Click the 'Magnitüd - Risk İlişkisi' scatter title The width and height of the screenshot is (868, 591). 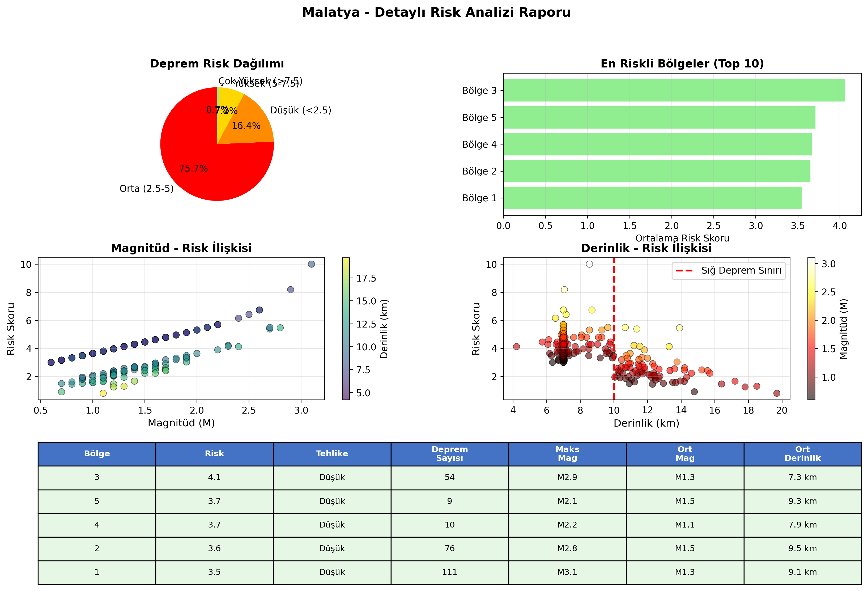coord(181,248)
